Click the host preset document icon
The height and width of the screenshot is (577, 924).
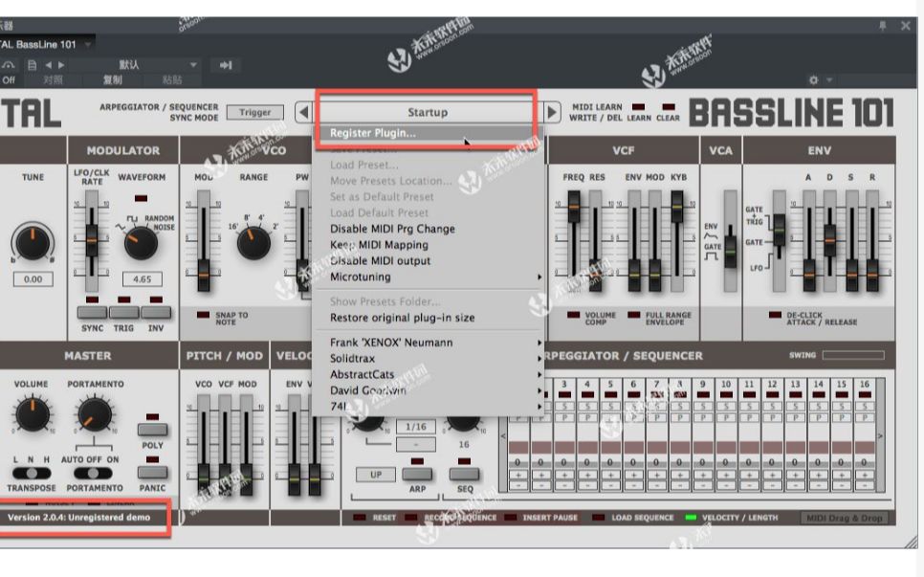tap(33, 65)
